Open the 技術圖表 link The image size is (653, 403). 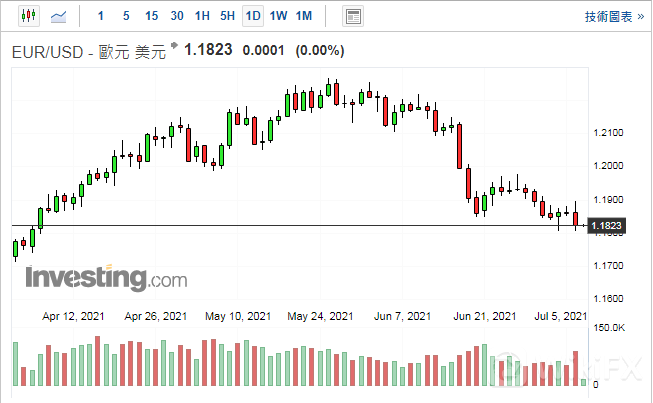coord(607,16)
